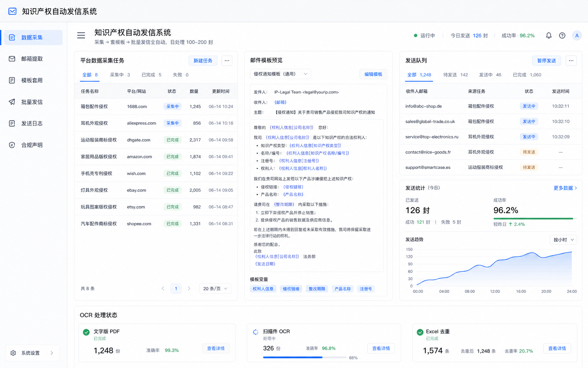Click 查看详情 for 扫描件 OCR
Viewport: 588px width, 368px height.
pos(381,348)
